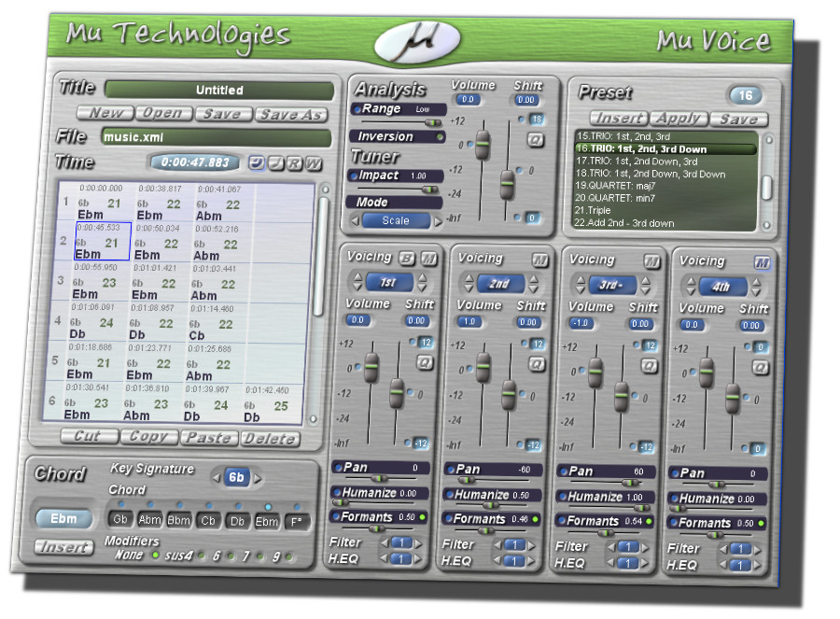840x619 pixels.
Task: Click the Q button on the 2nd voicing
Action: point(537,365)
